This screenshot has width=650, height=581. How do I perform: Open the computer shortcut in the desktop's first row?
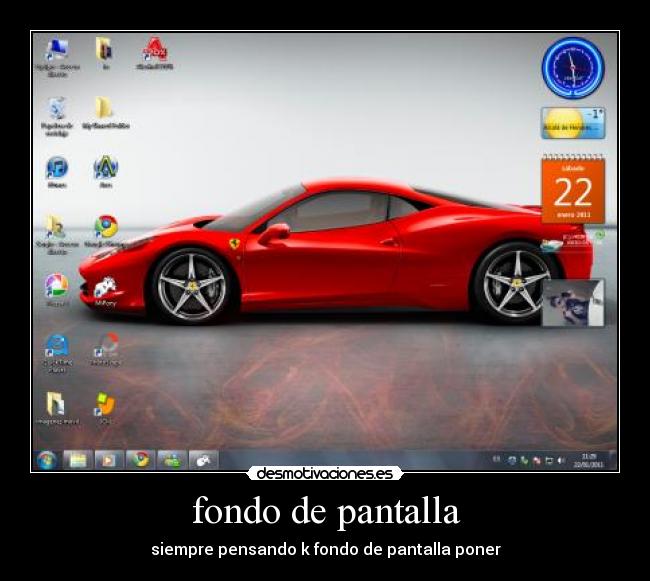coord(57,57)
